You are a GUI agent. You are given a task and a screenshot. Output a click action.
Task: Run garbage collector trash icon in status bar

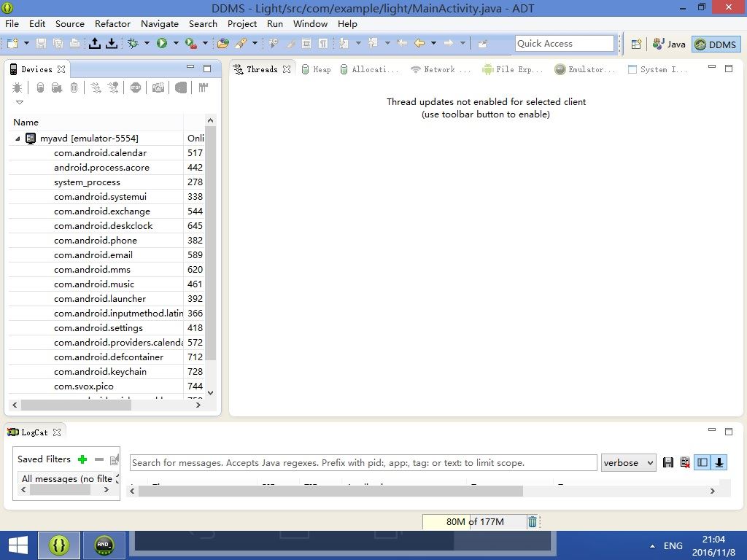point(532,522)
